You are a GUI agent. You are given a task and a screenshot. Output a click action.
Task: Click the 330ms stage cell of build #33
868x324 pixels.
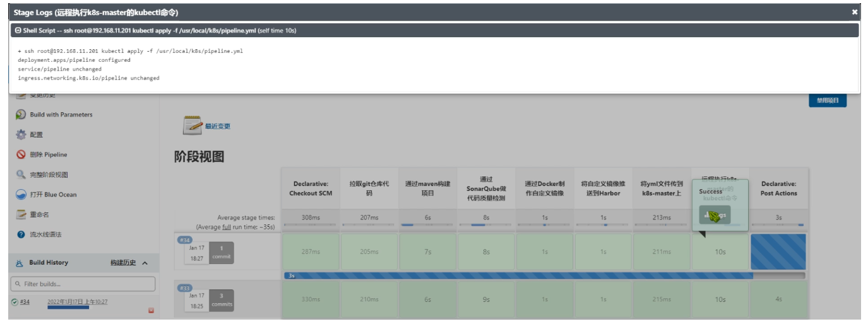coord(311,299)
